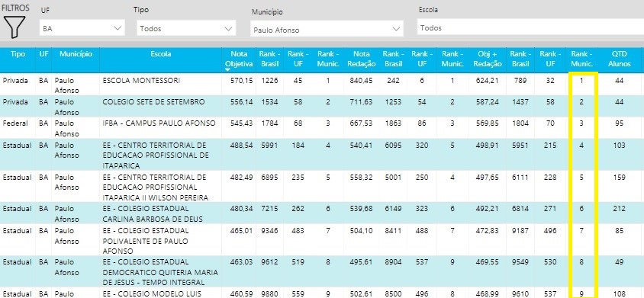The width and height of the screenshot is (644, 298).
Task: Select the COLEGIO SETE DE SETEMBRO row
Action: point(322,106)
